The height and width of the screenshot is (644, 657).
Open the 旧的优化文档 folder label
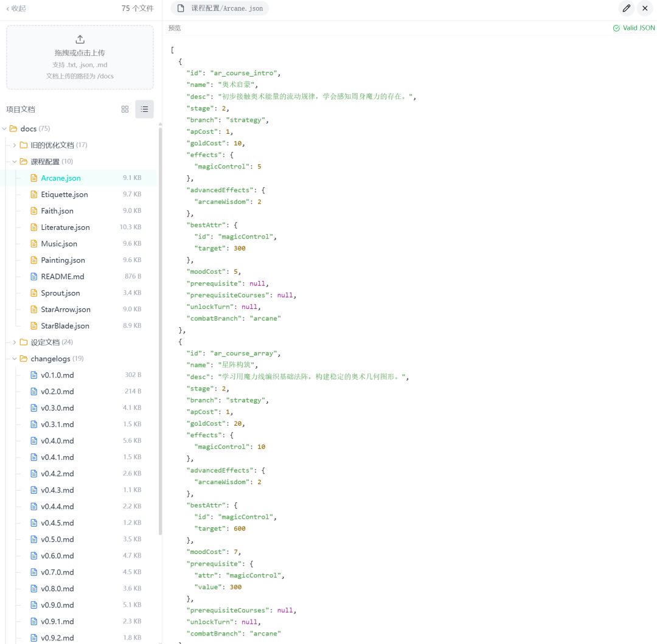[x=52, y=145]
